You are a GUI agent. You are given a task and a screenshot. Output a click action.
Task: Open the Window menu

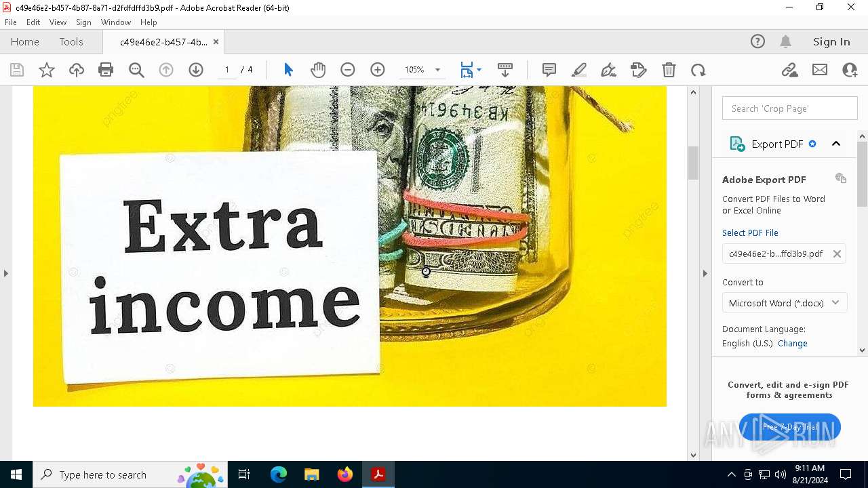116,22
